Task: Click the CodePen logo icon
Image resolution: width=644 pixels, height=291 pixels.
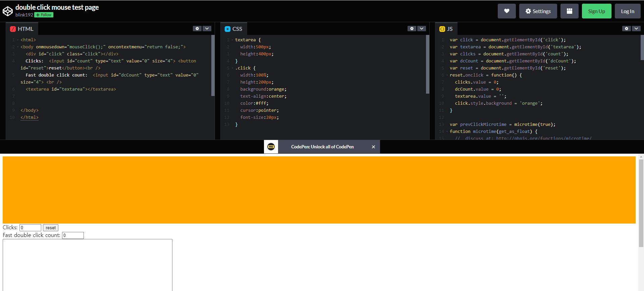Action: pyautogui.click(x=8, y=11)
